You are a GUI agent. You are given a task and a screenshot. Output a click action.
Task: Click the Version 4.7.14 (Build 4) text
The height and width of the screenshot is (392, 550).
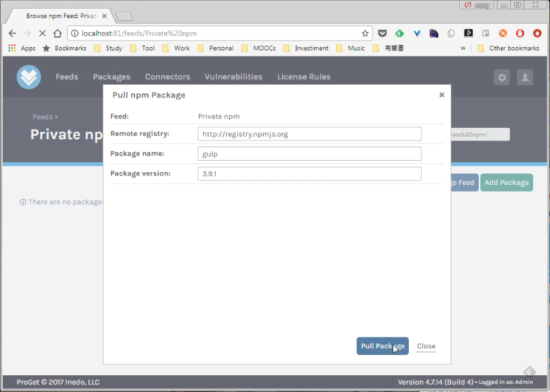436,382
